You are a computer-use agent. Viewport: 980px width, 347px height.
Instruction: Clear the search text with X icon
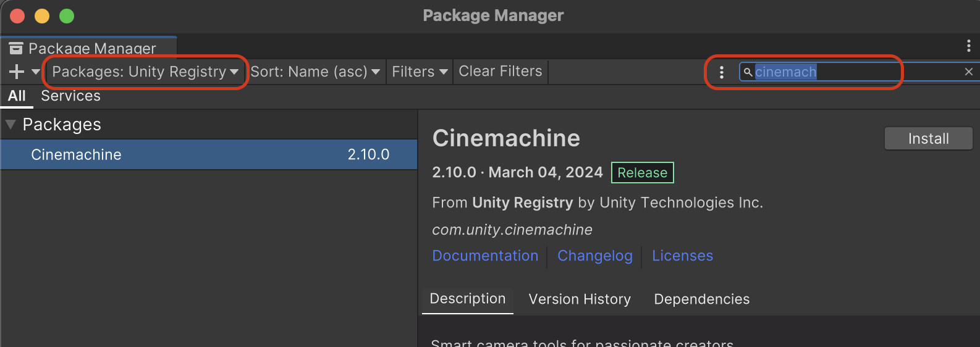(969, 72)
